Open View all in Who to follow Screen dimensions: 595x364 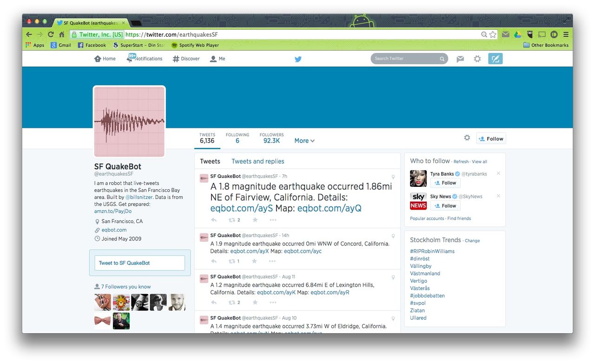pos(480,162)
